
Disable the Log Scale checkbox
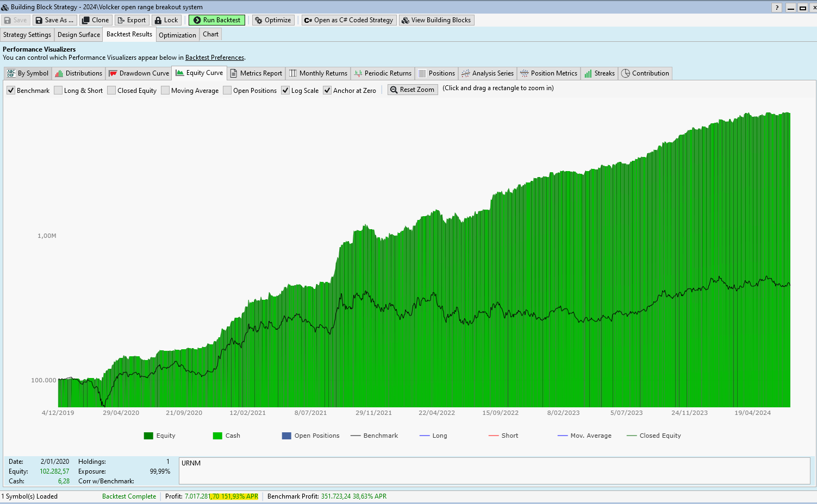[285, 91]
